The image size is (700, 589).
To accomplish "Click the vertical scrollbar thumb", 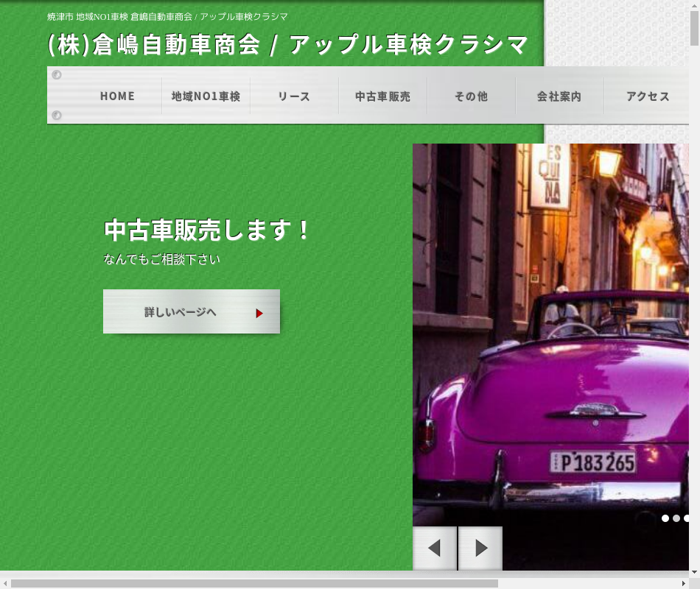I will (x=694, y=29).
